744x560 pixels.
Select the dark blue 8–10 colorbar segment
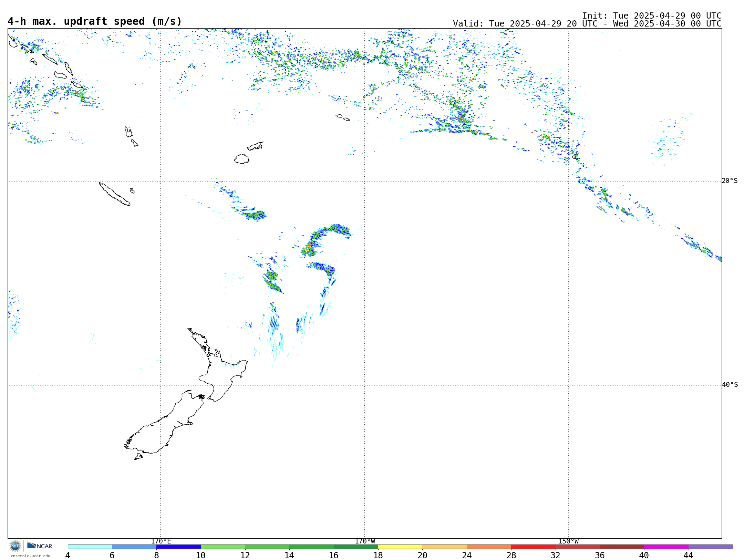[x=178, y=547]
